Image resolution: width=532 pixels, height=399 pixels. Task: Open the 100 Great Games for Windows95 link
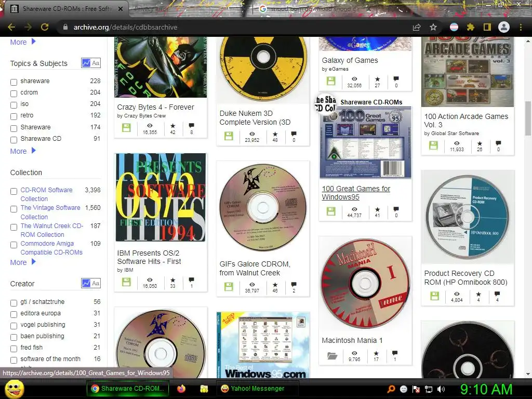click(x=356, y=193)
